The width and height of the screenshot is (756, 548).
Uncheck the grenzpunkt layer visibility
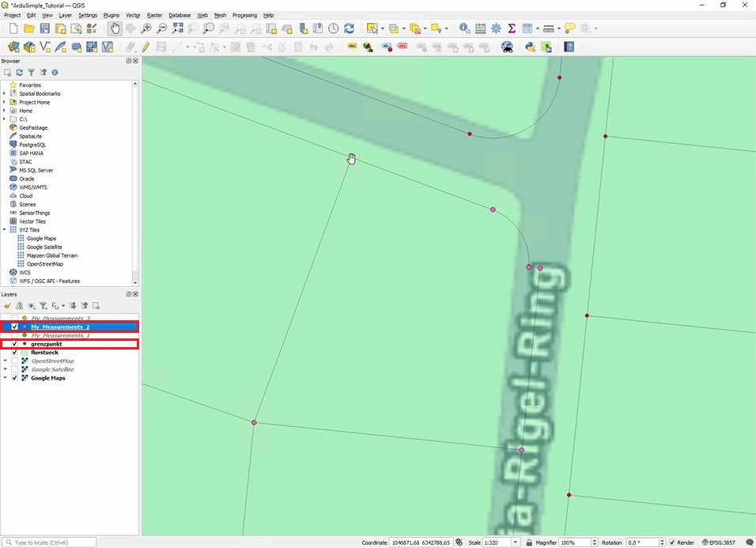coord(15,344)
